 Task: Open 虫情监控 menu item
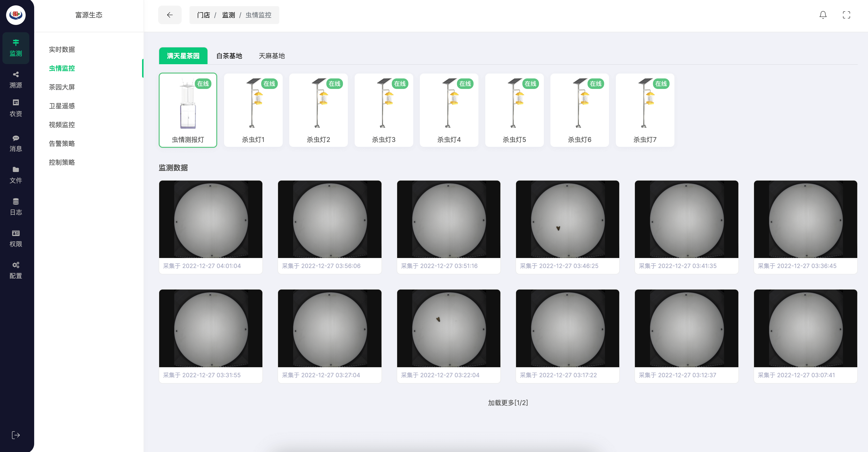click(62, 68)
